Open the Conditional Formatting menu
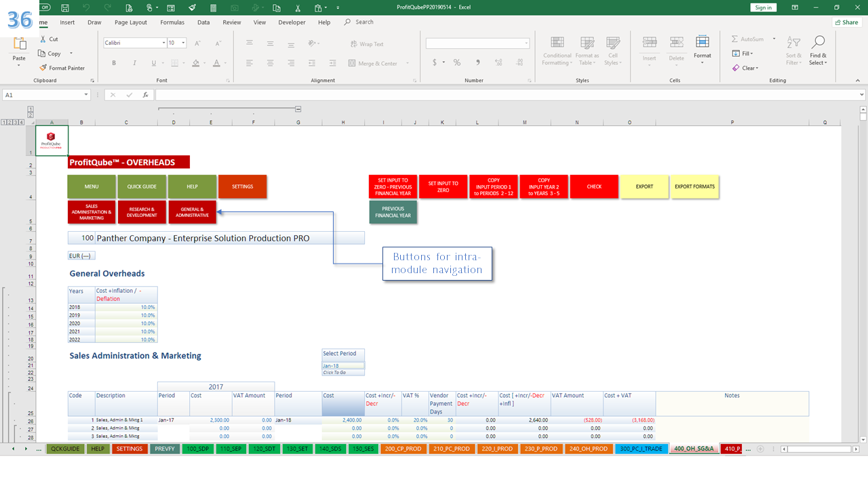 (x=557, y=51)
